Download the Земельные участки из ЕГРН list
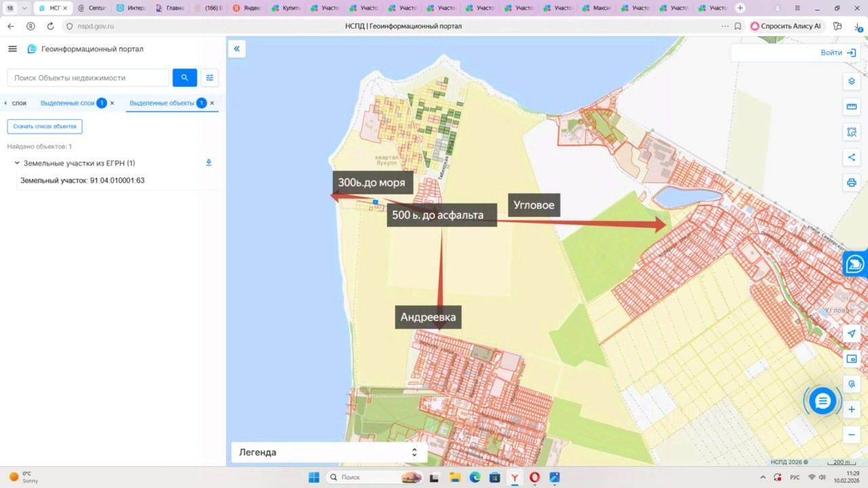The height and width of the screenshot is (488, 868). click(x=209, y=163)
